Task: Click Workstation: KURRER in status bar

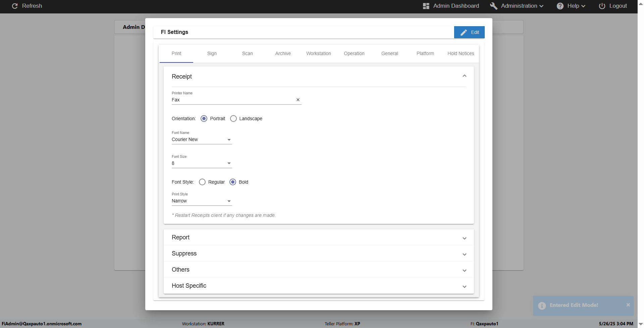Action: tap(203, 324)
